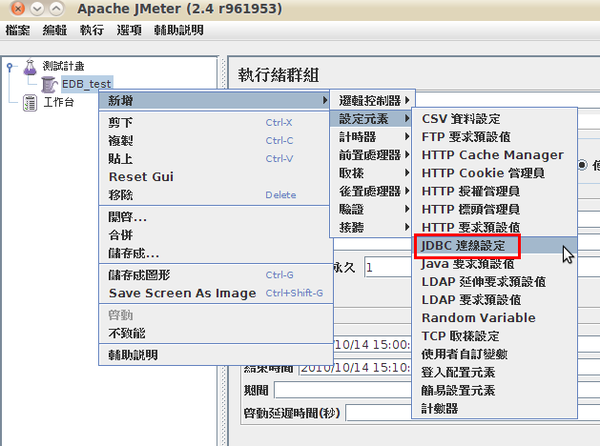Expand the 驗證 submenu
Screen dimensions: 600x446
pyautogui.click(x=370, y=209)
